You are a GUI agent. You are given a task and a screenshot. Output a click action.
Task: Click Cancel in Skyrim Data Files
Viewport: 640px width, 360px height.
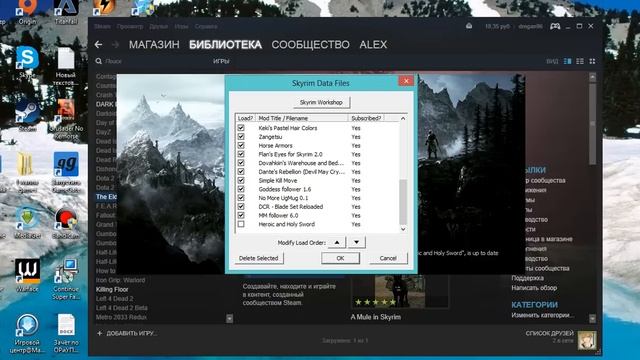[388, 258]
